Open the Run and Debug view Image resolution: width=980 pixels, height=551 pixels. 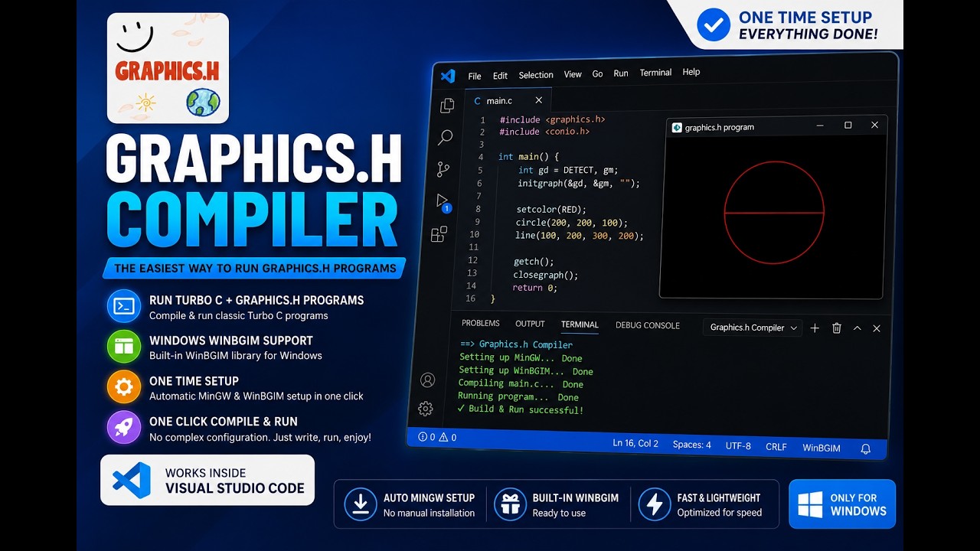point(443,202)
